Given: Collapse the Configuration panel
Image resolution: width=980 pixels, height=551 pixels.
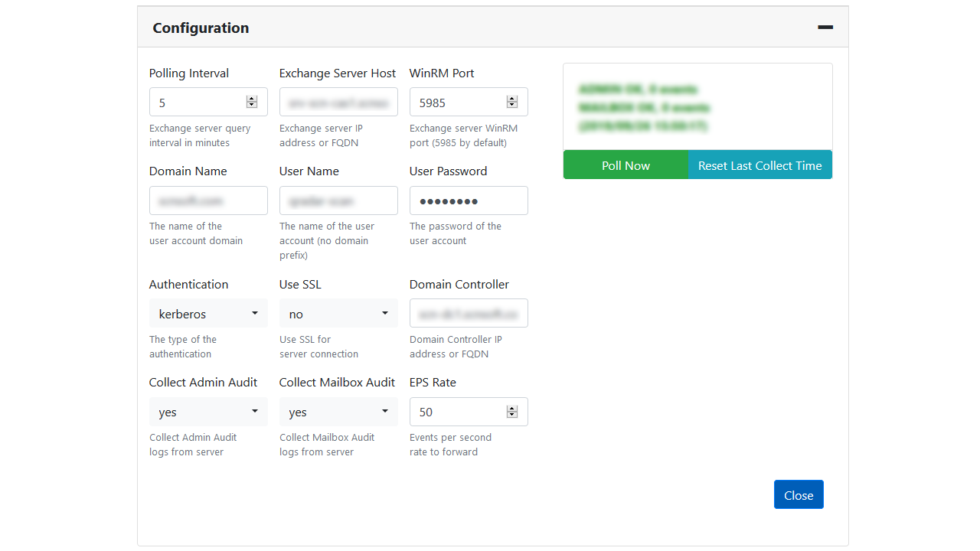Looking at the screenshot, I should click(x=825, y=27).
